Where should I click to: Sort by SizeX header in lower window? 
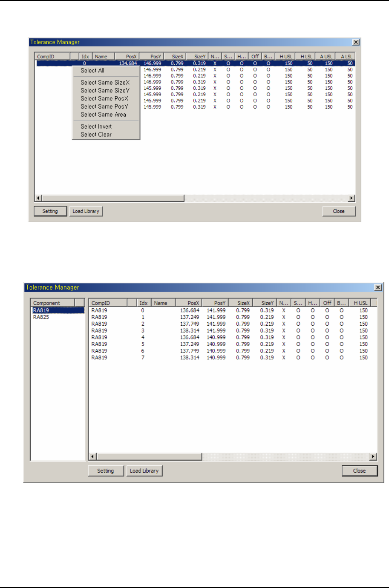[x=240, y=303]
